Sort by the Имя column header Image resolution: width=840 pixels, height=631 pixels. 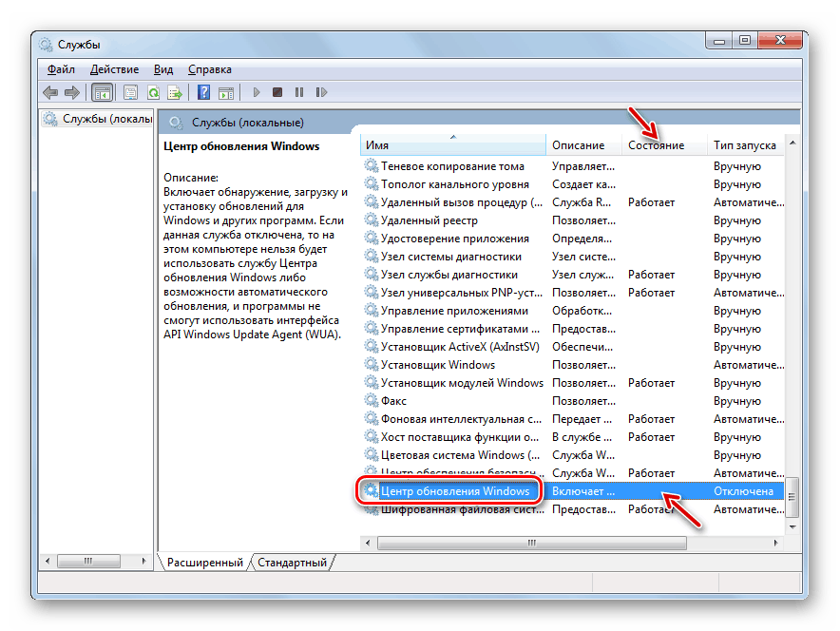(452, 145)
